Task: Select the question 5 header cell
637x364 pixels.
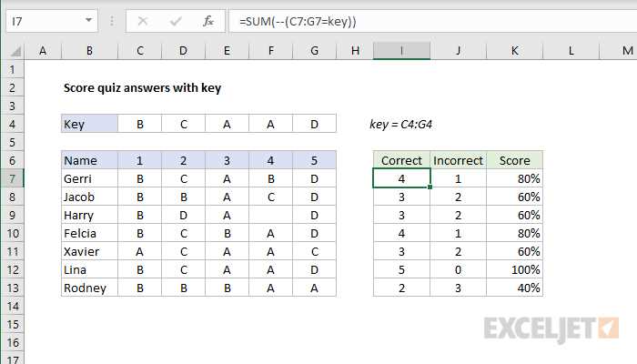Action: 314,160
